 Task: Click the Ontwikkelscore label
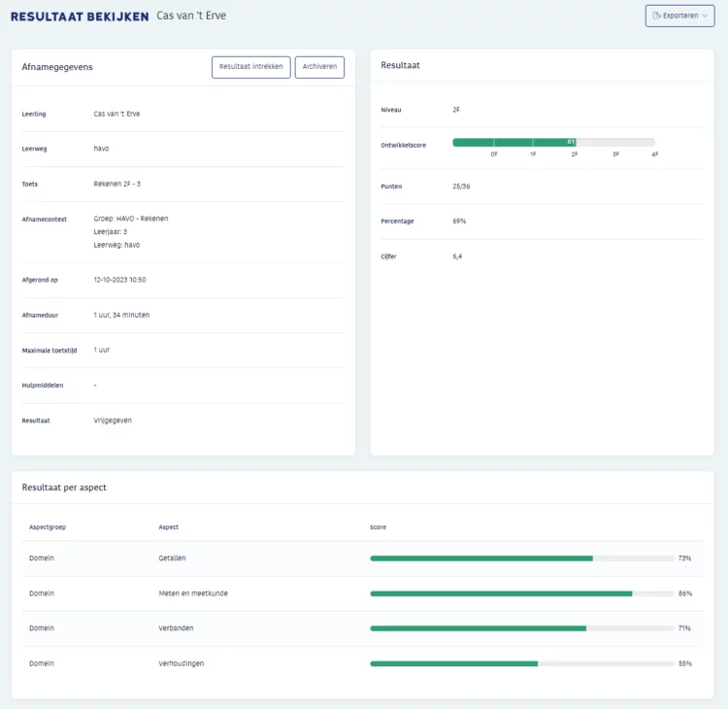[404, 146]
